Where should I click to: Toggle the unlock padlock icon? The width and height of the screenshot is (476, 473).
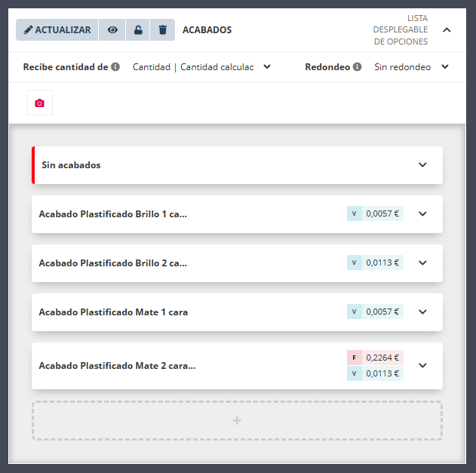(137, 30)
